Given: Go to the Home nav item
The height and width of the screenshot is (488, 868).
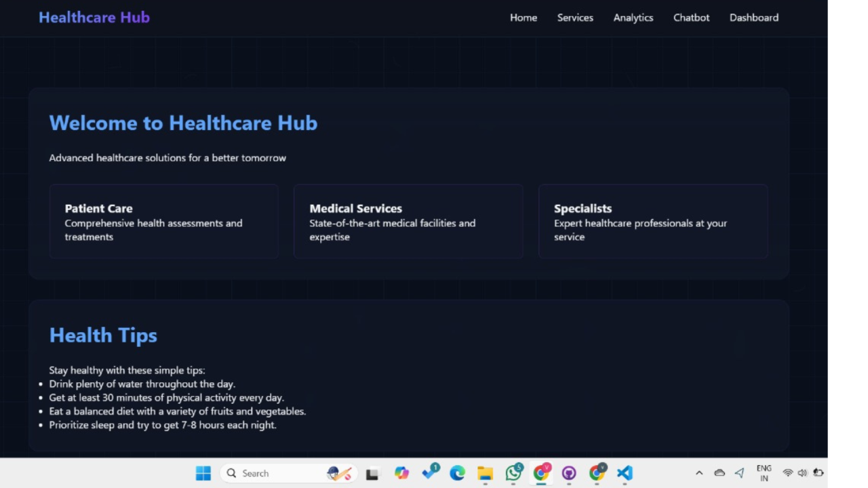Looking at the screenshot, I should point(523,18).
